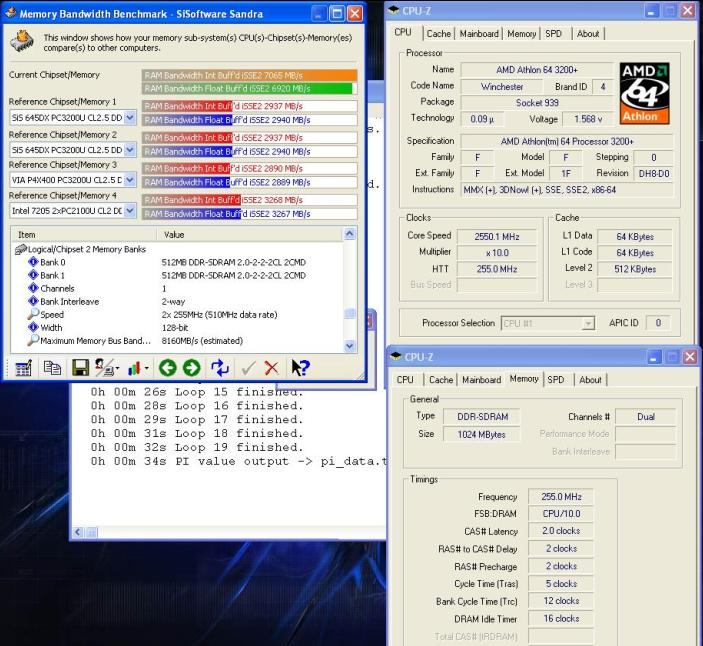Open the Processor Selection CPU #1 dropdown
Viewport: 703px width, 646px height.
point(588,323)
